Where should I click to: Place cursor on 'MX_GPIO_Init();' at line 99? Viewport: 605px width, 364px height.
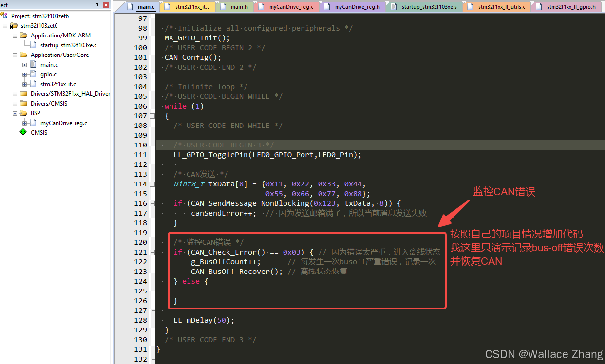197,38
